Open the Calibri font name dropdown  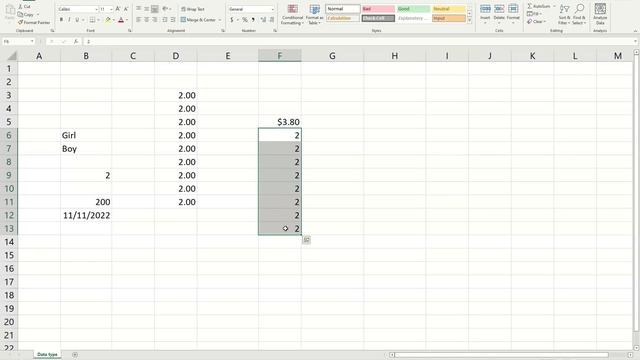coord(96,9)
